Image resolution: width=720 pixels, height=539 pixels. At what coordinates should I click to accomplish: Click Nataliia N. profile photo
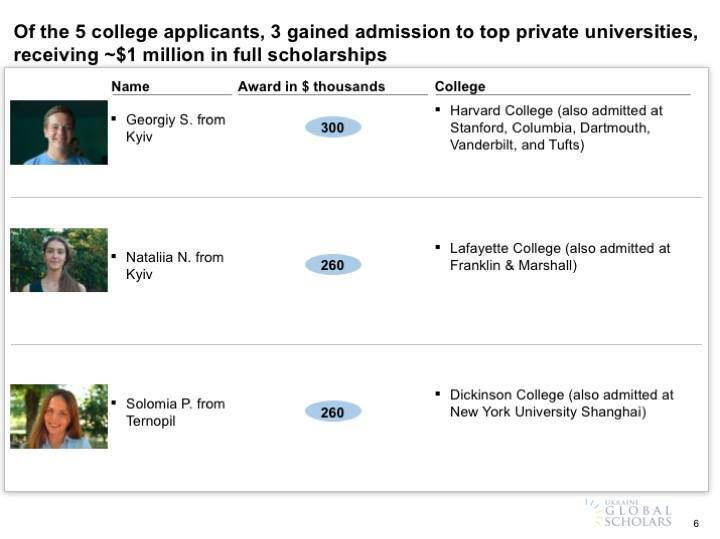[59, 260]
